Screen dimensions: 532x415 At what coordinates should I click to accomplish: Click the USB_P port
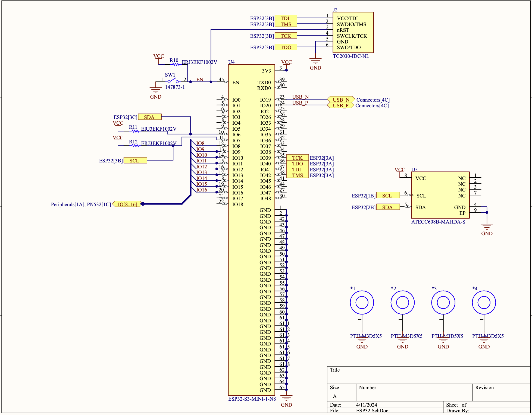341,105
